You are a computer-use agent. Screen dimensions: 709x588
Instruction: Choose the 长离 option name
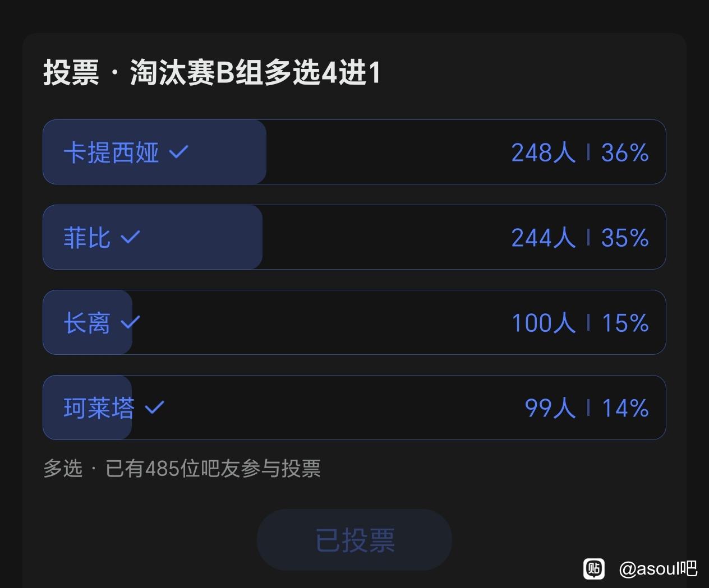point(87,323)
